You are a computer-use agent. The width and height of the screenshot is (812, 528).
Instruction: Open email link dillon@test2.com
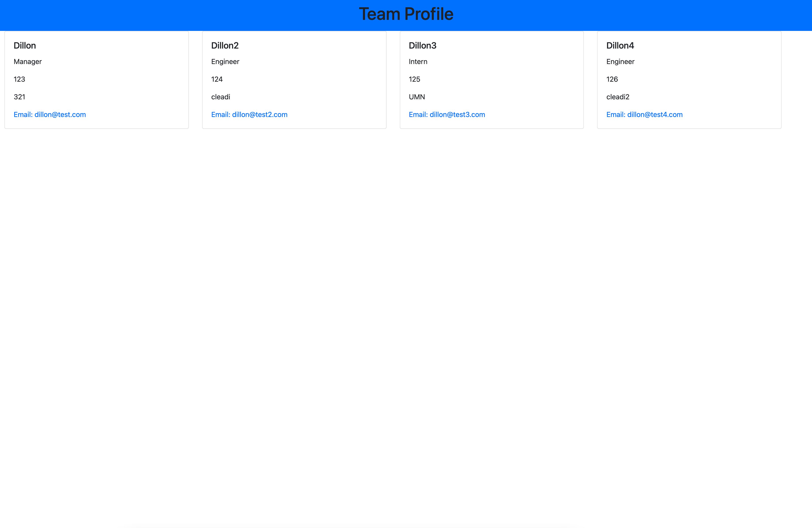249,115
